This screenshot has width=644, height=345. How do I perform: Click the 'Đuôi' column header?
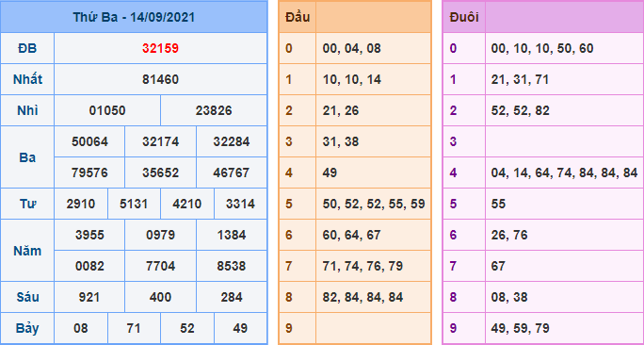[x=464, y=17]
